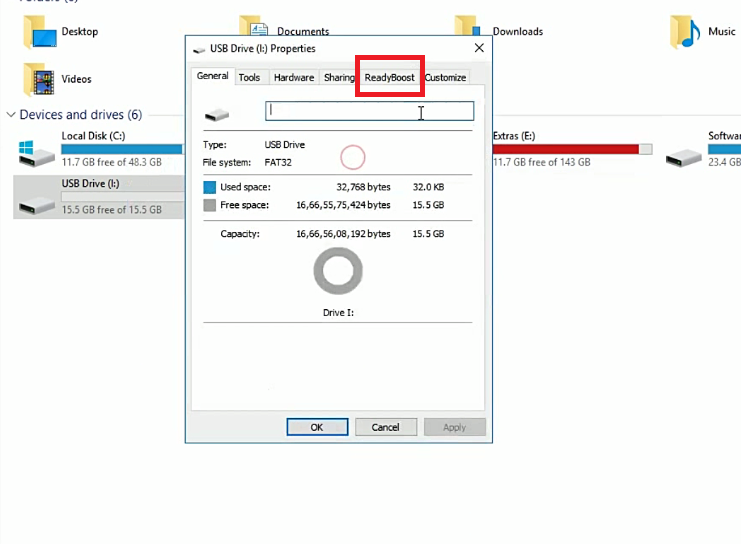Image resolution: width=741 pixels, height=544 pixels.
Task: Click the 'USB Drive (I:)' drive name
Action: (90, 183)
